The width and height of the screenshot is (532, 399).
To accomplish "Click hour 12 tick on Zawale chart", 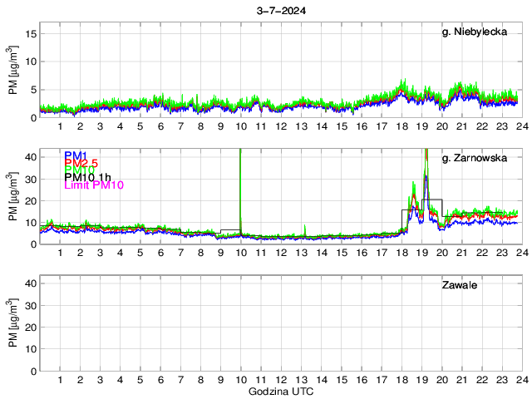I will tap(280, 380).
